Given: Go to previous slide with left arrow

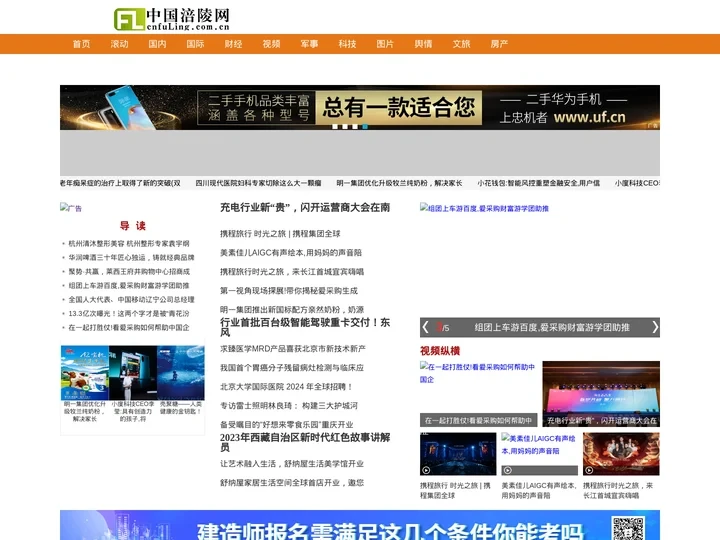Looking at the screenshot, I should click(x=425, y=327).
